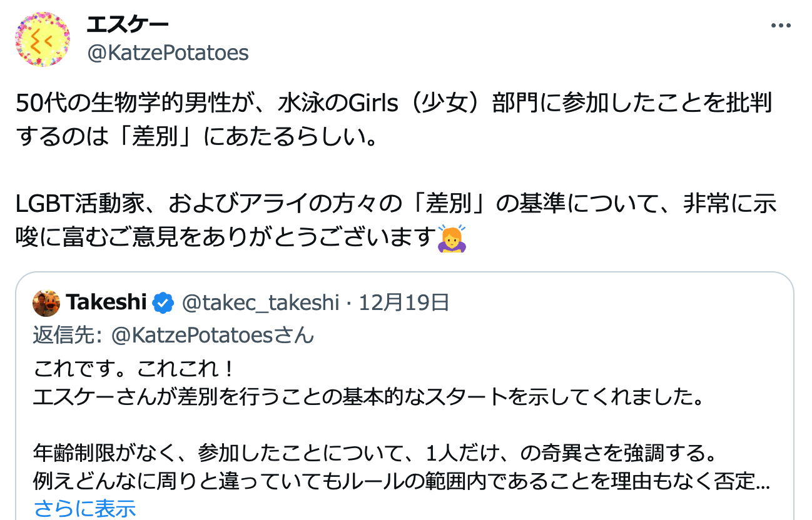Open the エスケー display name link
This screenshot has width=812, height=520.
coord(127,25)
